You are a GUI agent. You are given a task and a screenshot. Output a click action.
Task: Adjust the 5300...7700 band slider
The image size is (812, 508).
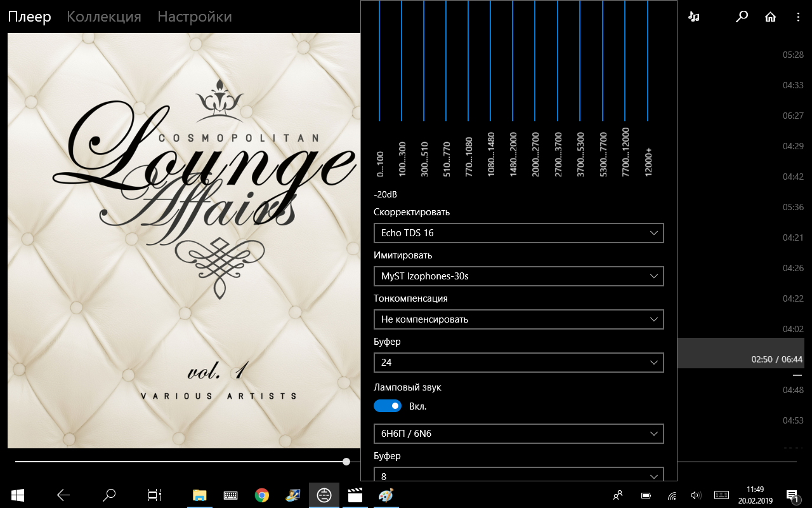click(602, 60)
